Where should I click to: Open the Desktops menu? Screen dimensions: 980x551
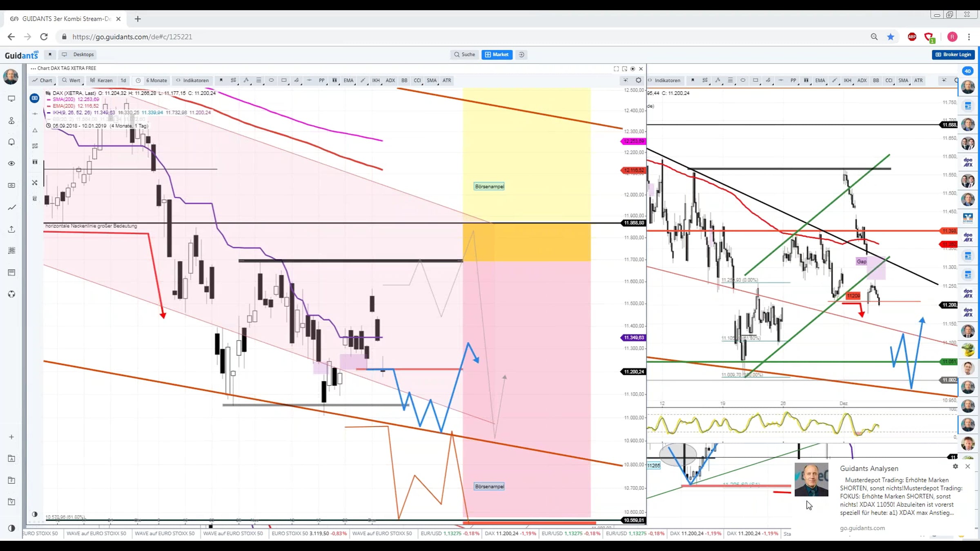tap(78, 54)
